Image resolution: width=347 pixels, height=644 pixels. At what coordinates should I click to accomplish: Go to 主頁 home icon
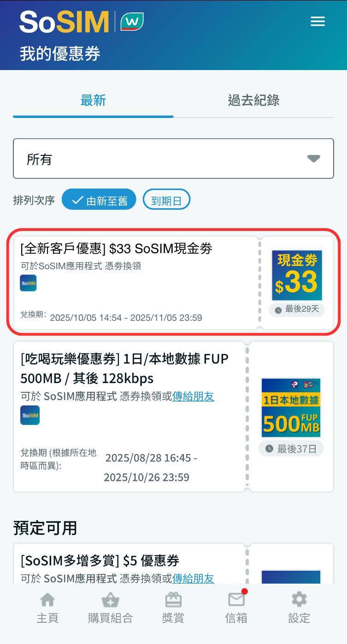[47, 600]
